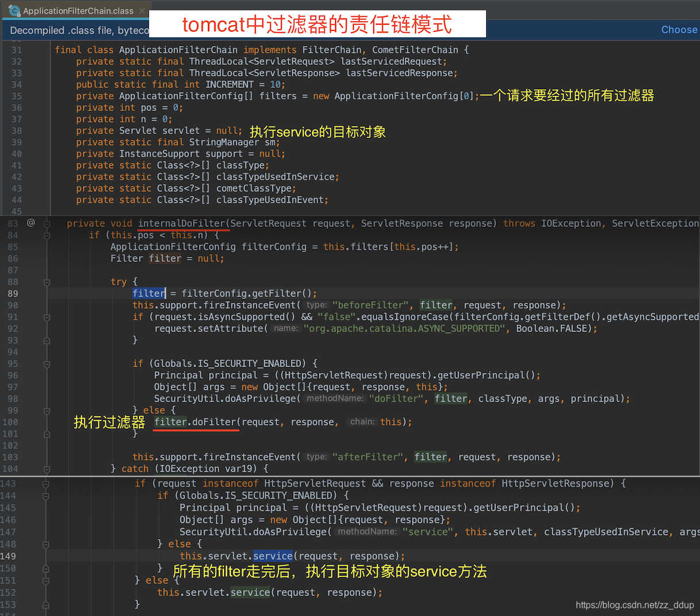Click 'ServletException' in the throws clause
The height and width of the screenshot is (616, 700).
(655, 224)
